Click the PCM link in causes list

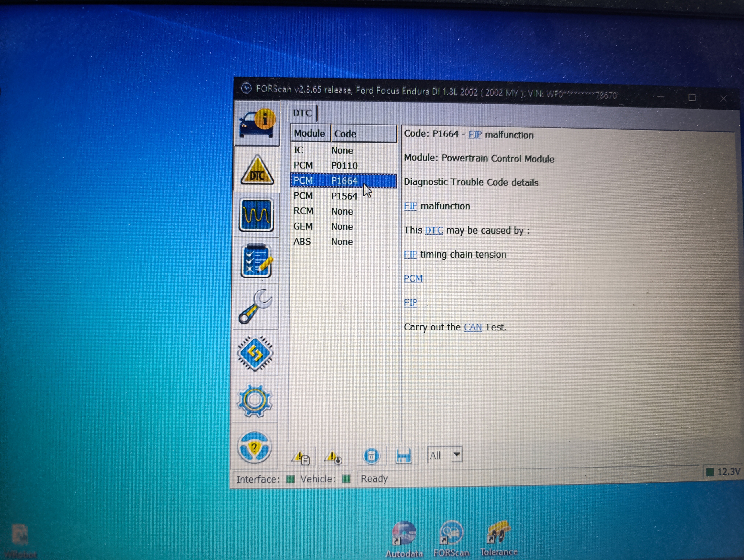click(413, 278)
